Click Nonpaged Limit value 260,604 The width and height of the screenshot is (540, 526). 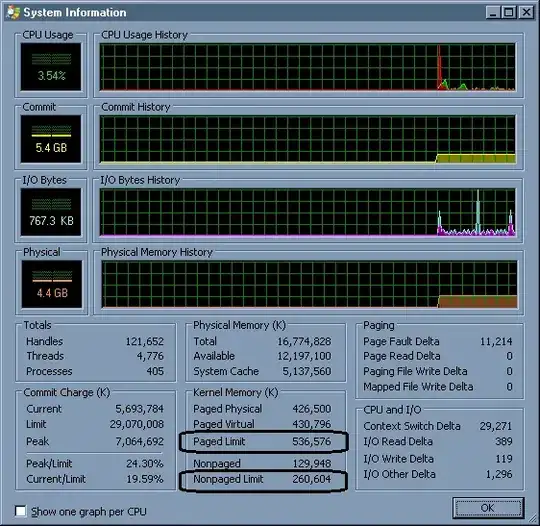coord(312,479)
